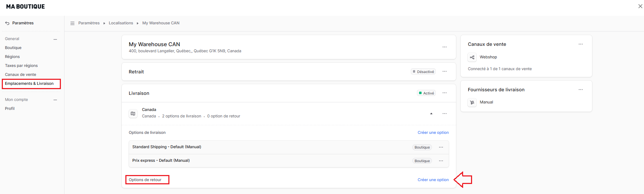Go to Taxes par régions settings
The image size is (644, 194).
point(21,66)
